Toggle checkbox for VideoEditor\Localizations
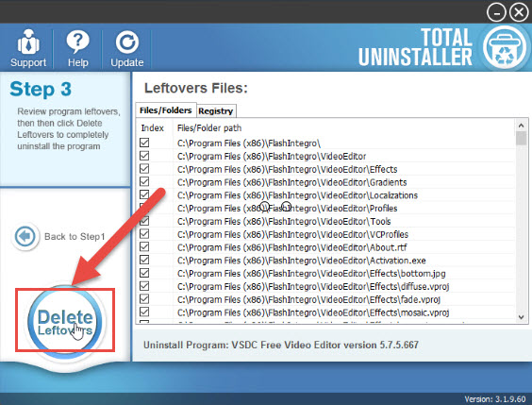532x405 pixels. pyautogui.click(x=144, y=194)
